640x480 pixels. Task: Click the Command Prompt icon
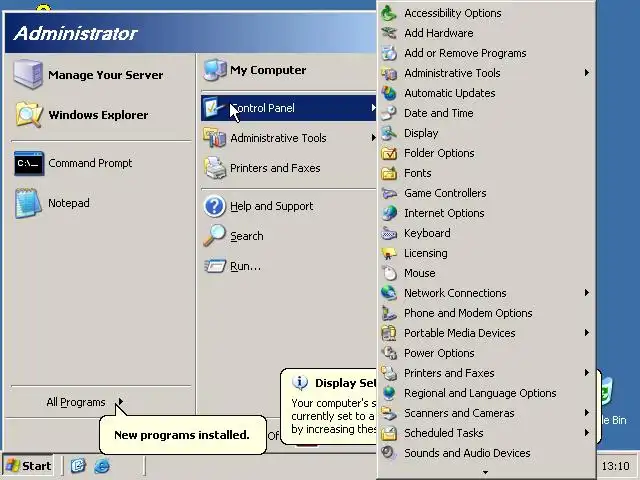[29, 163]
